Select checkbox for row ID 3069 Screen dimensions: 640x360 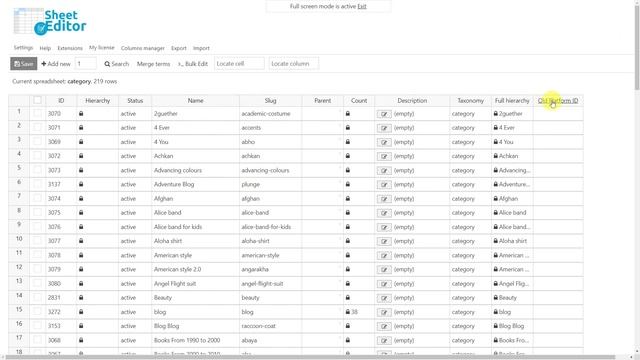[x=37, y=142]
